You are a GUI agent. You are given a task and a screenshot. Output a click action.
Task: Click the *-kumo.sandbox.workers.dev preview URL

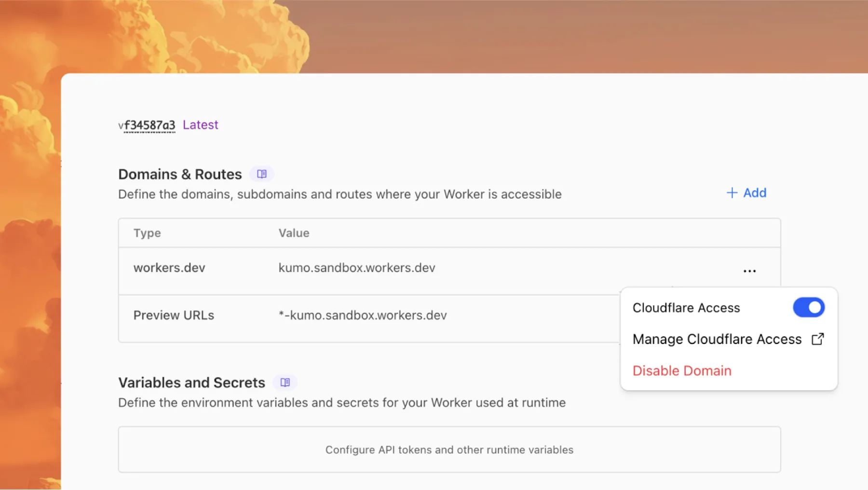(363, 315)
